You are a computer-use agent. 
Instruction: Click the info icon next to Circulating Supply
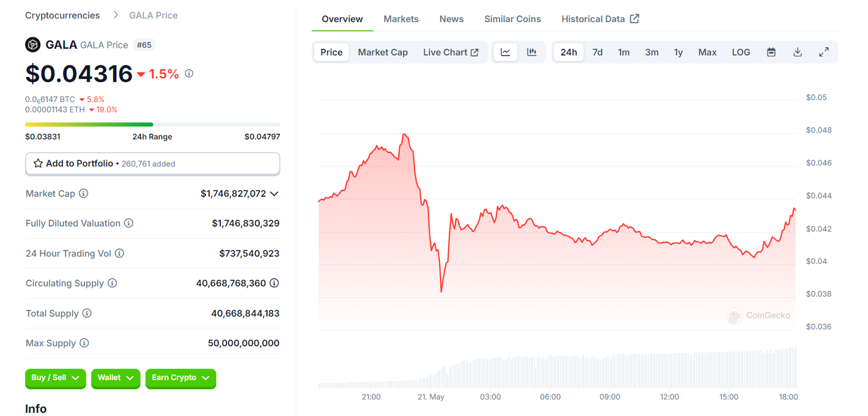pyautogui.click(x=111, y=283)
